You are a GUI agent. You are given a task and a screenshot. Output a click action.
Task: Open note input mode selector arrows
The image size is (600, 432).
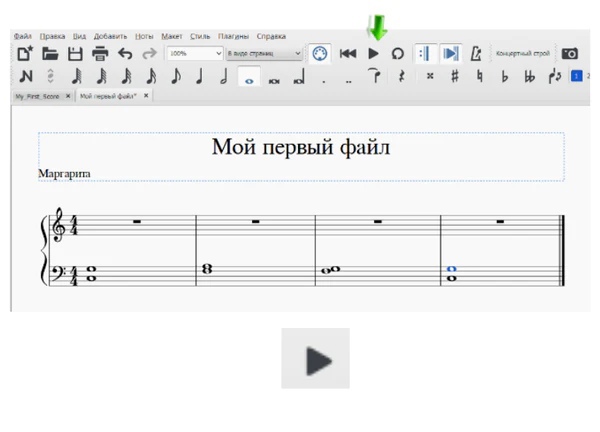pos(50,76)
